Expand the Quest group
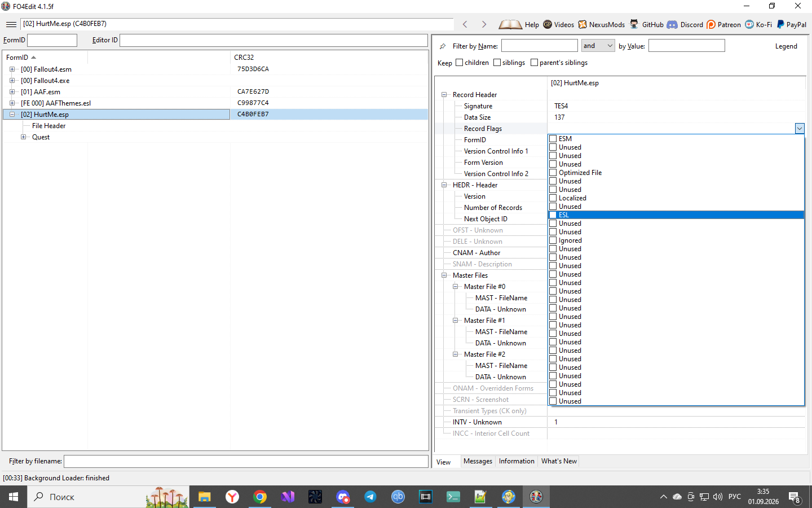This screenshot has width=812, height=508. tap(23, 137)
